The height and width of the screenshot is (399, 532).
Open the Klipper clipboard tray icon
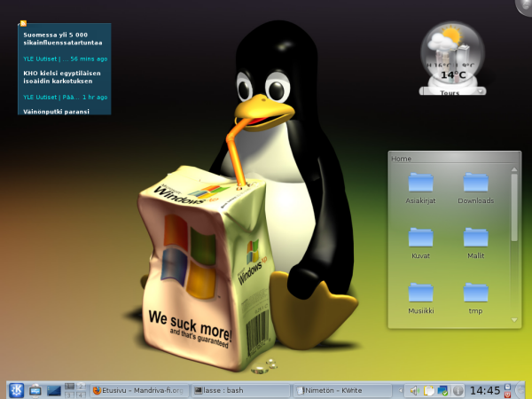pyautogui.click(x=429, y=391)
